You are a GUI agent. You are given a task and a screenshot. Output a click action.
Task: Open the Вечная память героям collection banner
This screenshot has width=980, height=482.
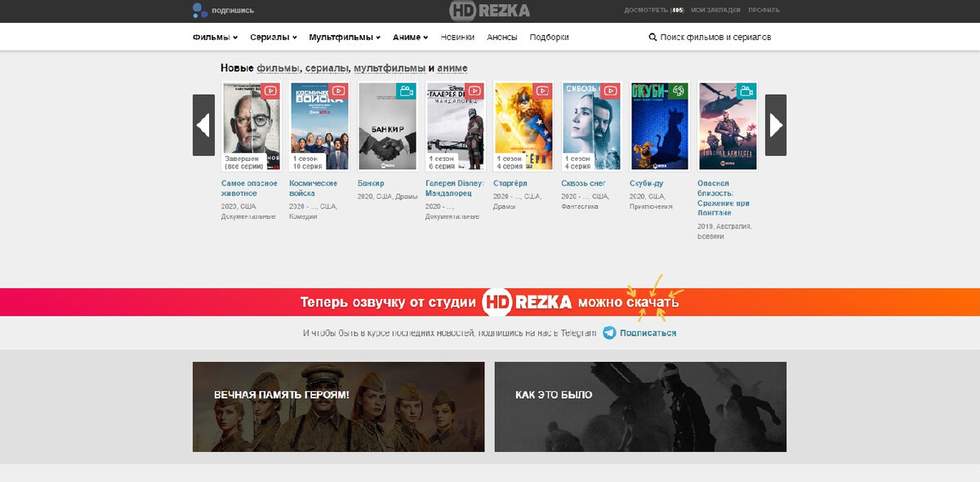(x=338, y=407)
